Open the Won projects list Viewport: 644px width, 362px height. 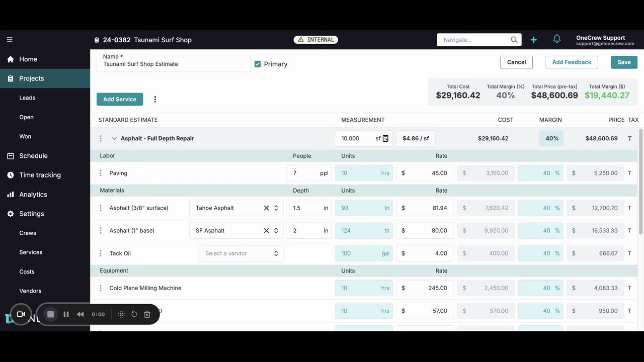coord(25,136)
